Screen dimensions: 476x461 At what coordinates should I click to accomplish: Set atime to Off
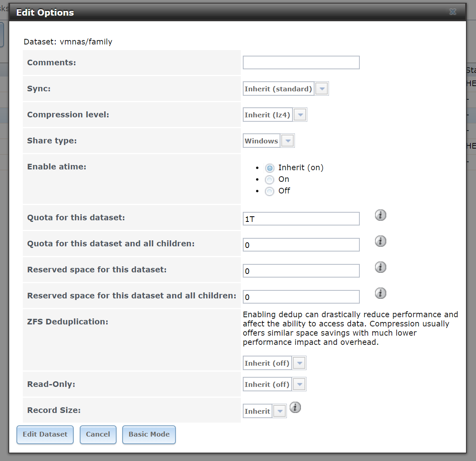270,191
